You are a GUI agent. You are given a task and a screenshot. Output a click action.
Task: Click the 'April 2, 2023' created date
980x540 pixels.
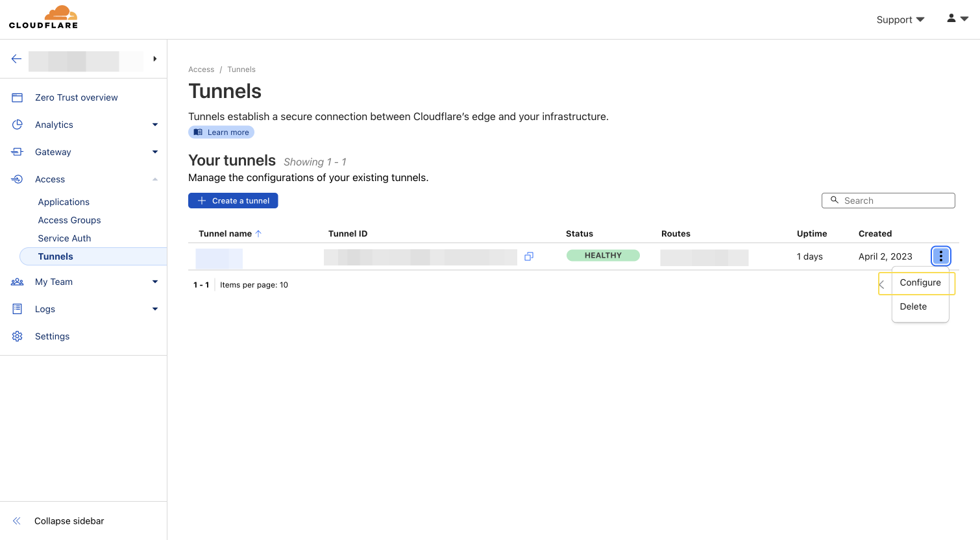tap(885, 256)
